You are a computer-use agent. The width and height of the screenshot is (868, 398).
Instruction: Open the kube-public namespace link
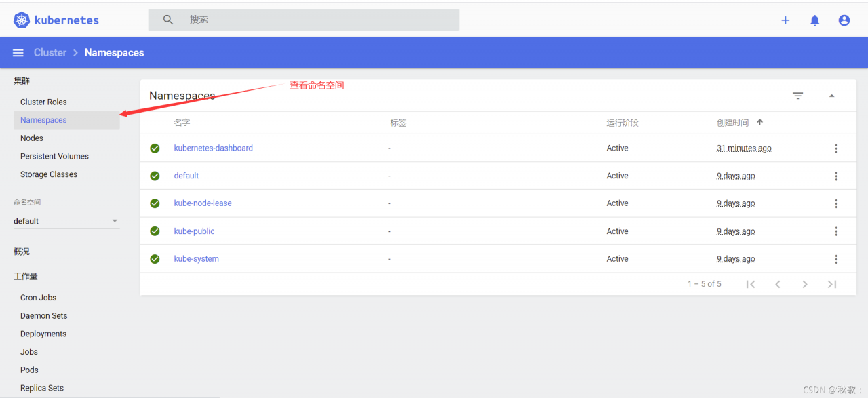(194, 231)
